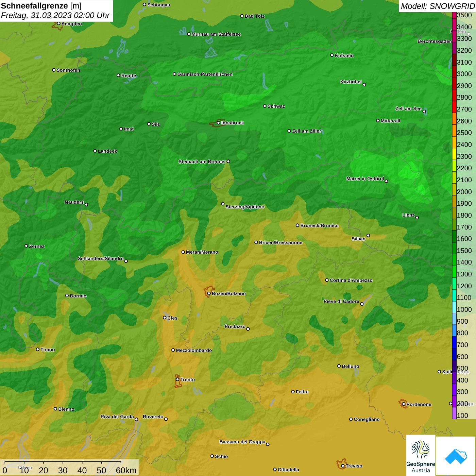Select the Belluno marker dot
This screenshot has height=476, width=476.
point(339,366)
